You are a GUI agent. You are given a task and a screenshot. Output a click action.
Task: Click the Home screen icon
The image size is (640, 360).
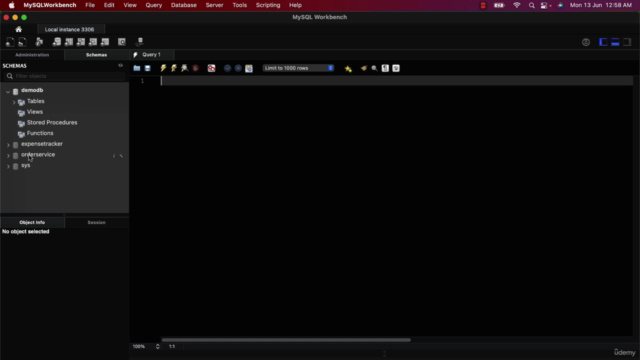click(x=18, y=29)
